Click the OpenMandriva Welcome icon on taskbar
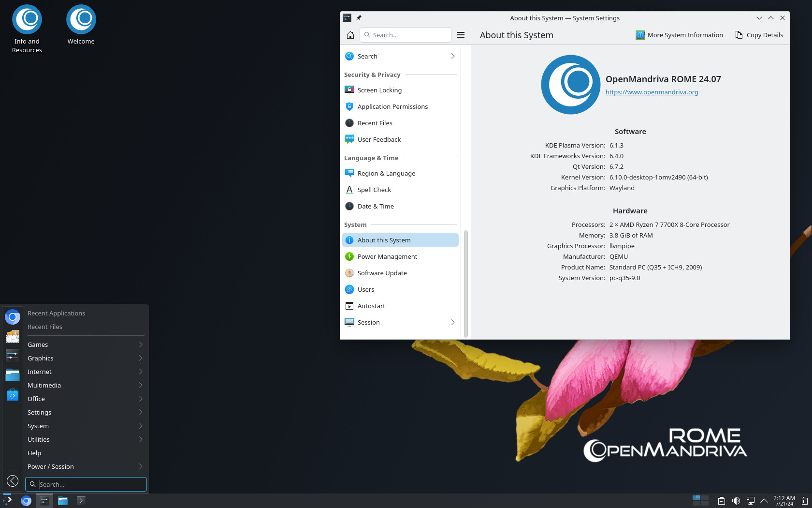The width and height of the screenshot is (812, 508). (x=26, y=500)
